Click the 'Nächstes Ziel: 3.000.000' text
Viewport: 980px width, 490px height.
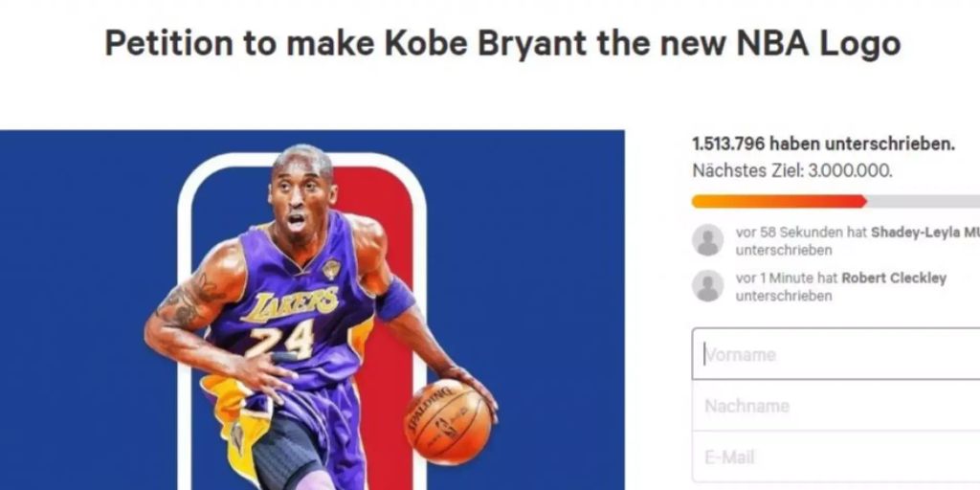791,170
